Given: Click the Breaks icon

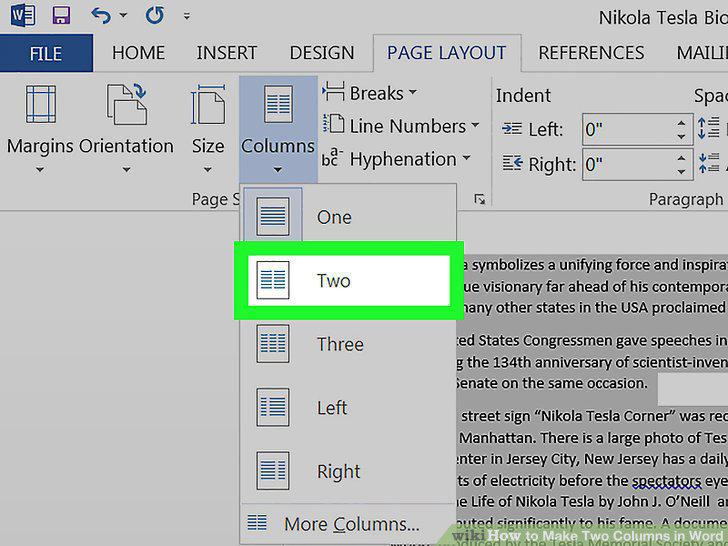Looking at the screenshot, I should point(333,92).
